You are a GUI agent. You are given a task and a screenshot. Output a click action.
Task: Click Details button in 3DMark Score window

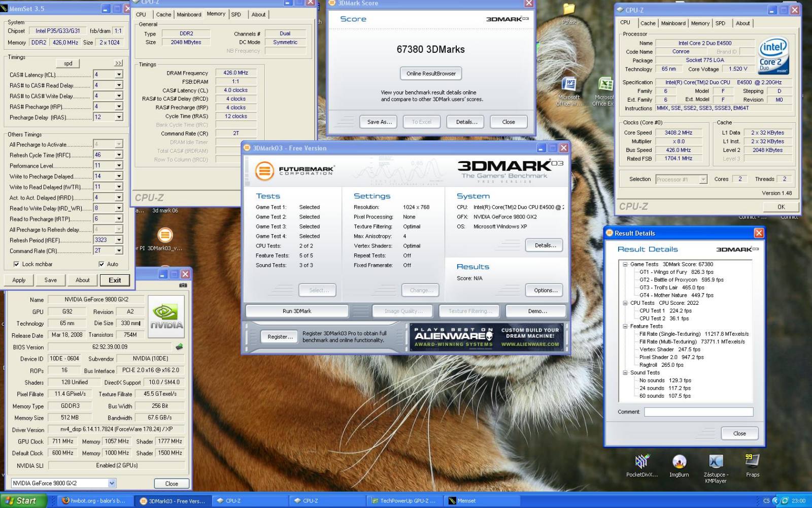[466, 122]
